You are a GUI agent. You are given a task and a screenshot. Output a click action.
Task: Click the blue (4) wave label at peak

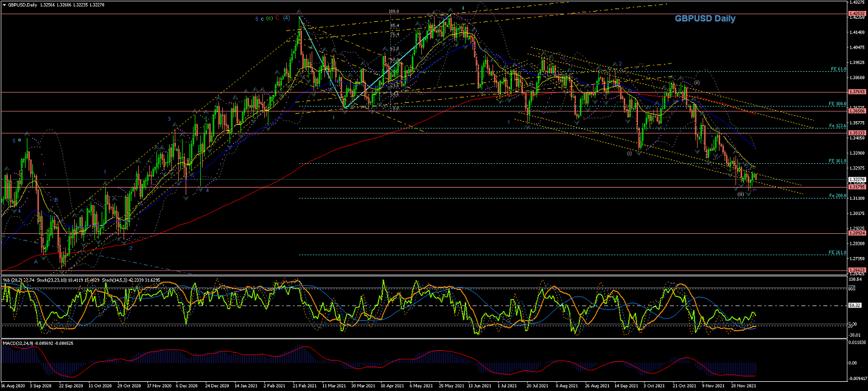pyautogui.click(x=285, y=18)
